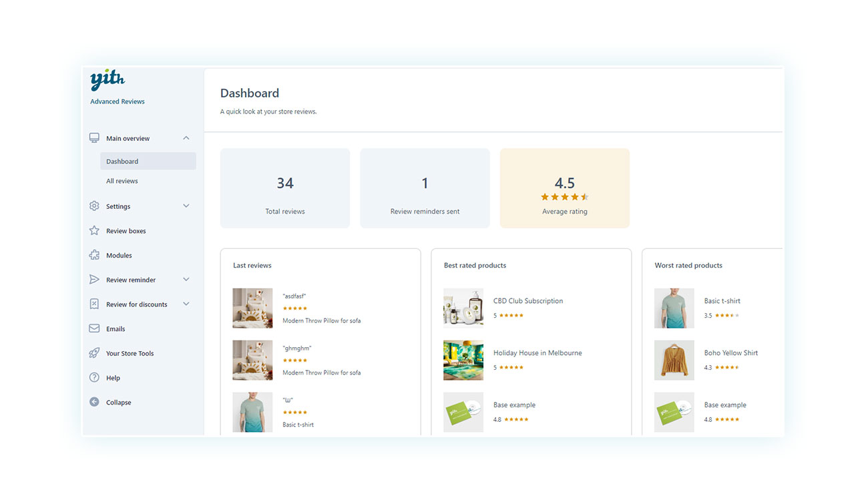Screen dimensions: 868x504
Task: Open the Main overview menu
Action: point(128,139)
